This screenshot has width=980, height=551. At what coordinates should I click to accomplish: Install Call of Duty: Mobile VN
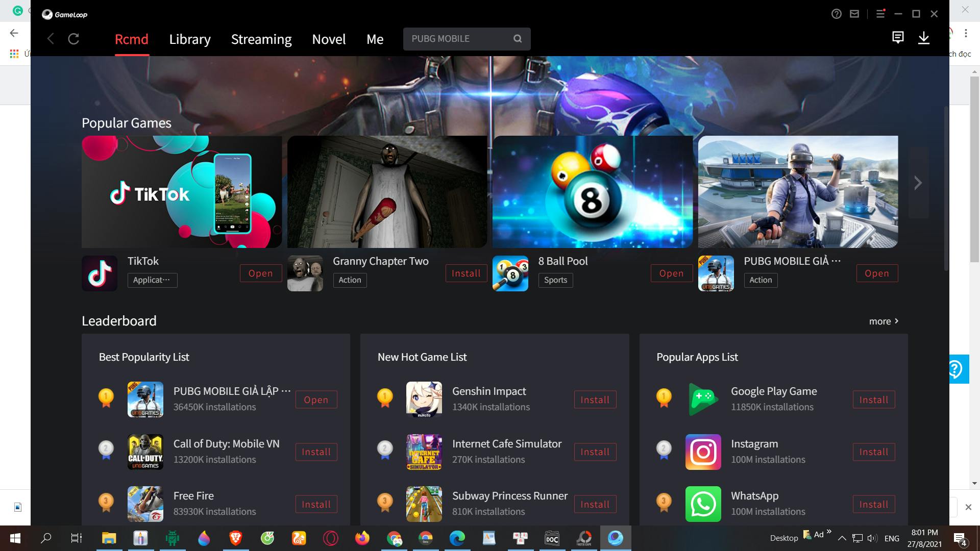point(316,452)
